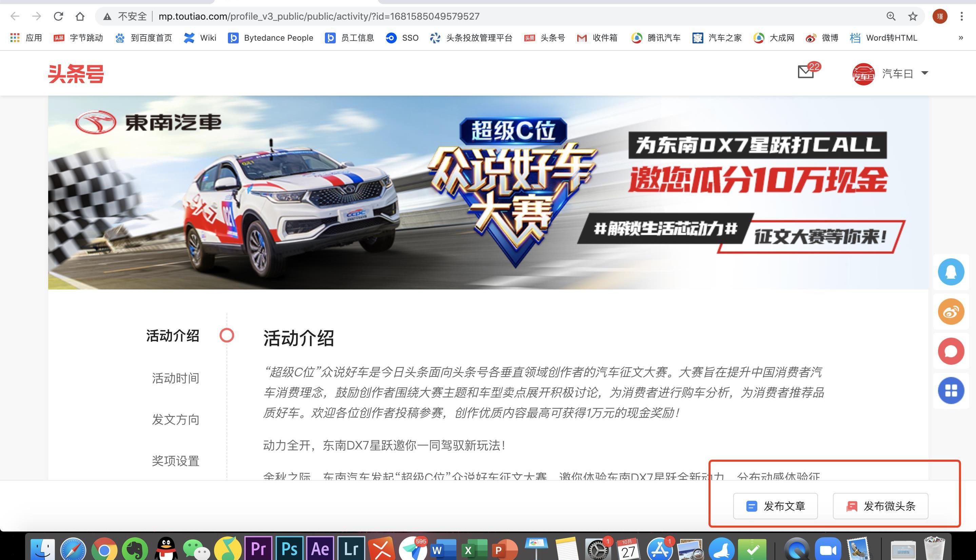Click the 发布文章 button
Image resolution: width=976 pixels, height=560 pixels.
(x=775, y=506)
